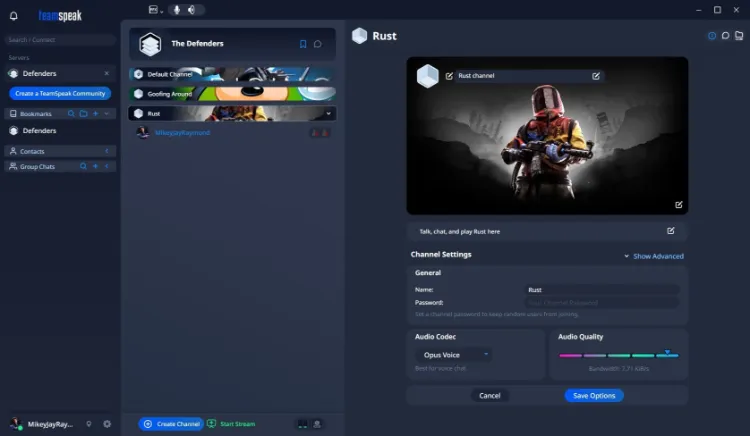Add a new bookmark folder

tap(83, 114)
